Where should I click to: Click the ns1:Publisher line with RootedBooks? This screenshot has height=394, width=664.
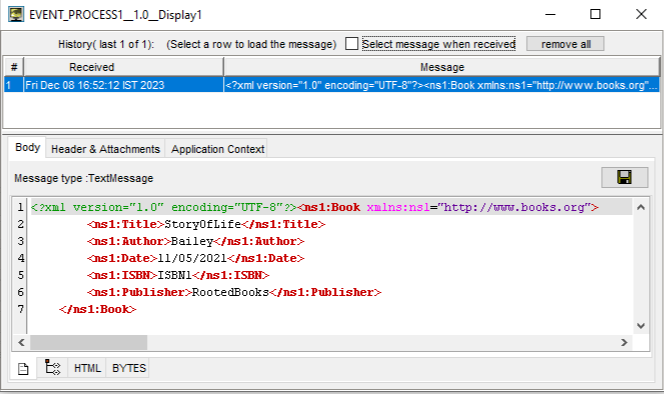tap(234, 292)
